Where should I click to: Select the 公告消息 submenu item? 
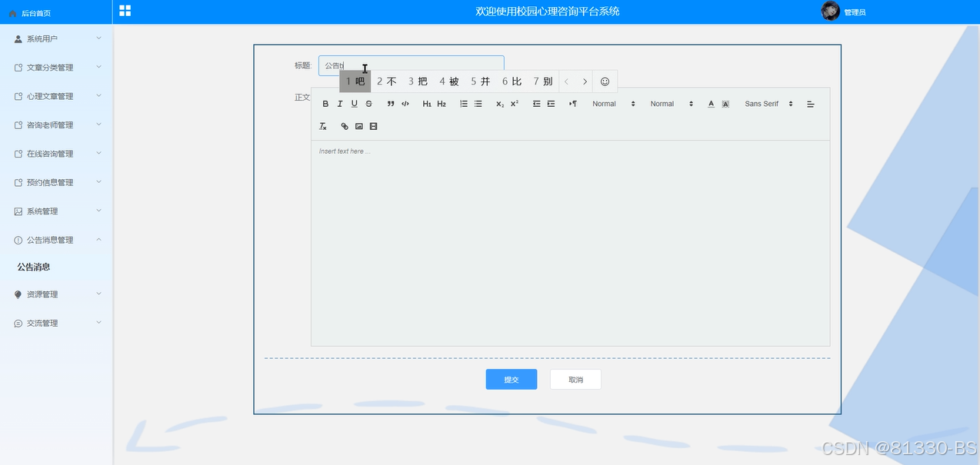34,267
